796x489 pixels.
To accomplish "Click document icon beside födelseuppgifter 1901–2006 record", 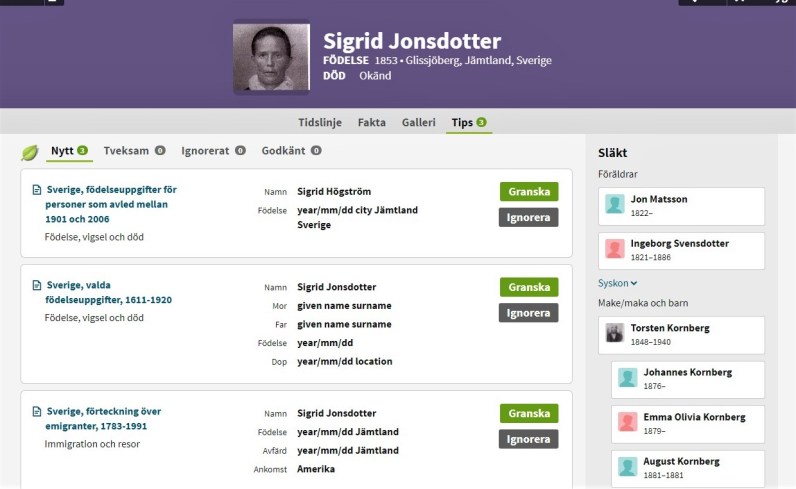I will tap(37, 189).
